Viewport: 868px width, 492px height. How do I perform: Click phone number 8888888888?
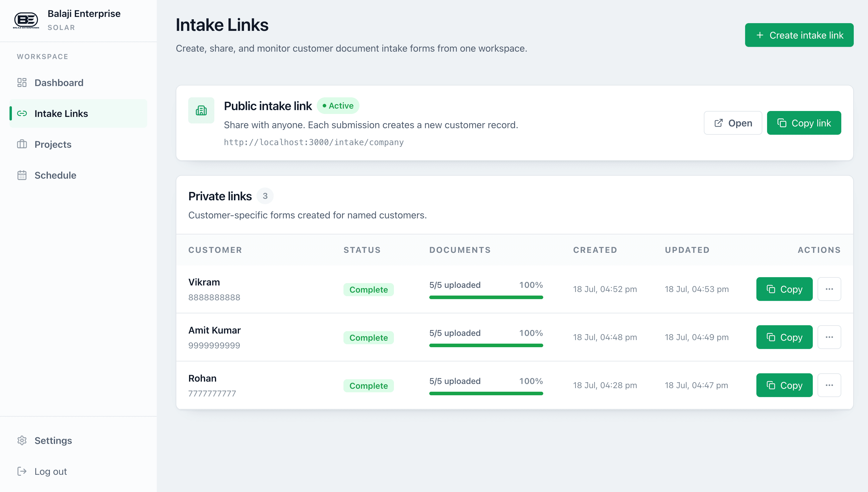tap(214, 297)
